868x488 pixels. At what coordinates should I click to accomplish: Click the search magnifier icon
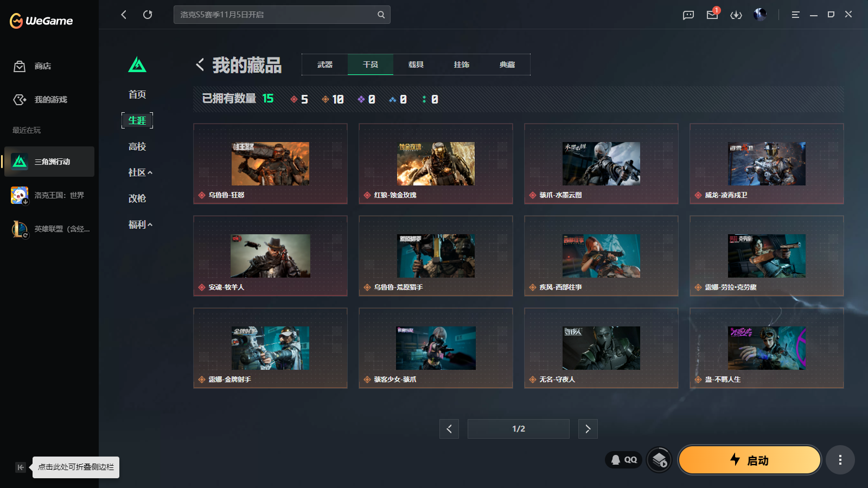click(x=381, y=15)
